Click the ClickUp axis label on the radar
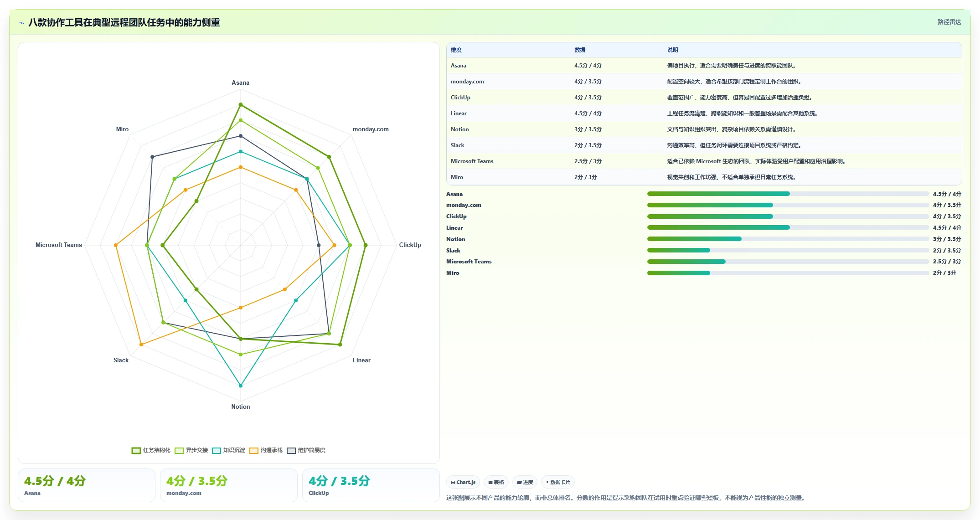The image size is (980, 520). (x=410, y=245)
